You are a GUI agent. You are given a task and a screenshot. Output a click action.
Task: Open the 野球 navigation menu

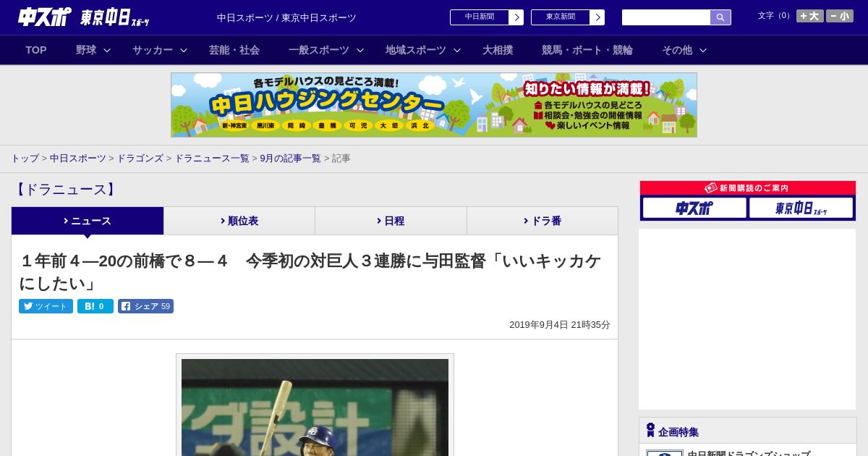(86, 50)
